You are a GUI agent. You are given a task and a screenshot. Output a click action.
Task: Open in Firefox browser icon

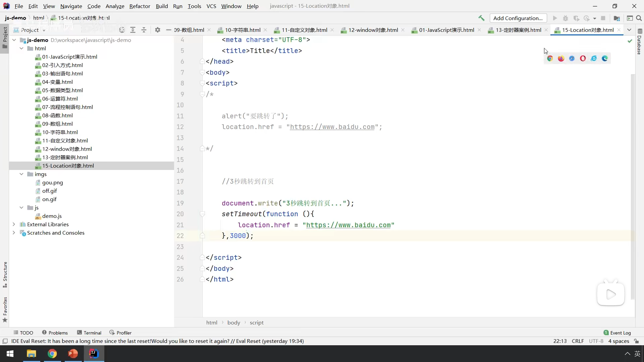tap(561, 58)
